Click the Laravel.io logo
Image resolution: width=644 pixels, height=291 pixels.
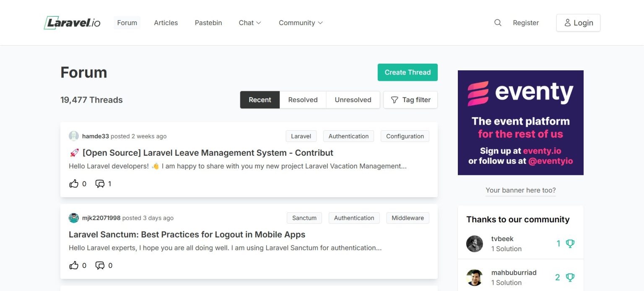[72, 23]
